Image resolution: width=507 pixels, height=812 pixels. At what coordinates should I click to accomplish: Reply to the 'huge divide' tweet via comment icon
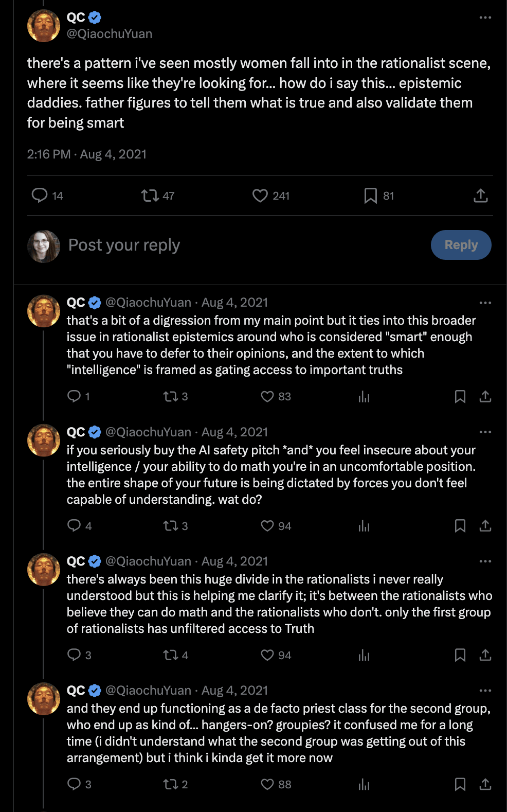click(74, 655)
